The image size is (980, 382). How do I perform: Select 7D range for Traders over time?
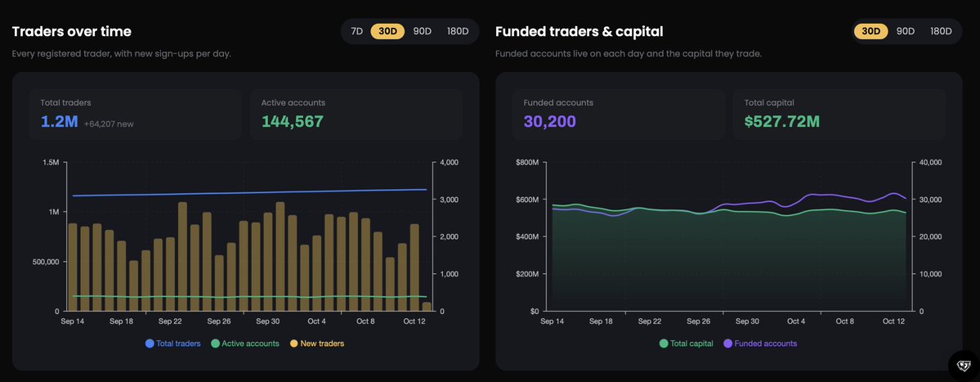click(356, 31)
